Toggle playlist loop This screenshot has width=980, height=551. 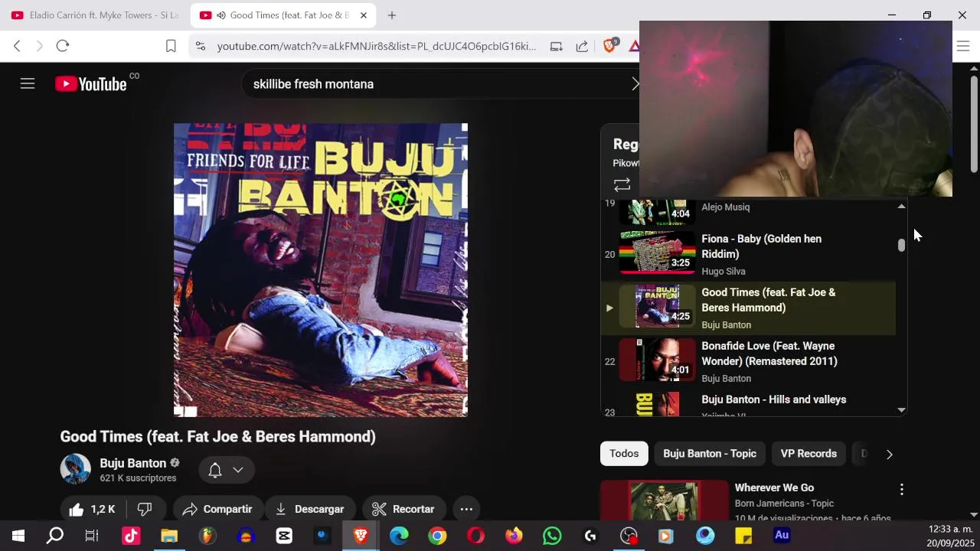(x=622, y=185)
